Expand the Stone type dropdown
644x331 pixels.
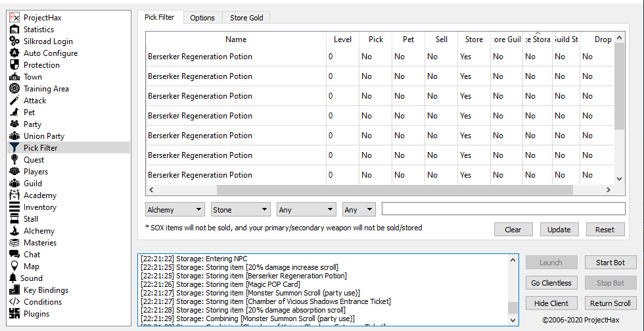point(241,210)
